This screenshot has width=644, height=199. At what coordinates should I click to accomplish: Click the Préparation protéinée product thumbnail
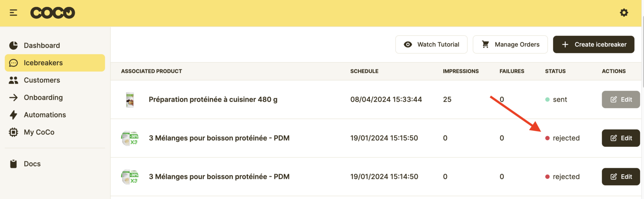point(130,100)
